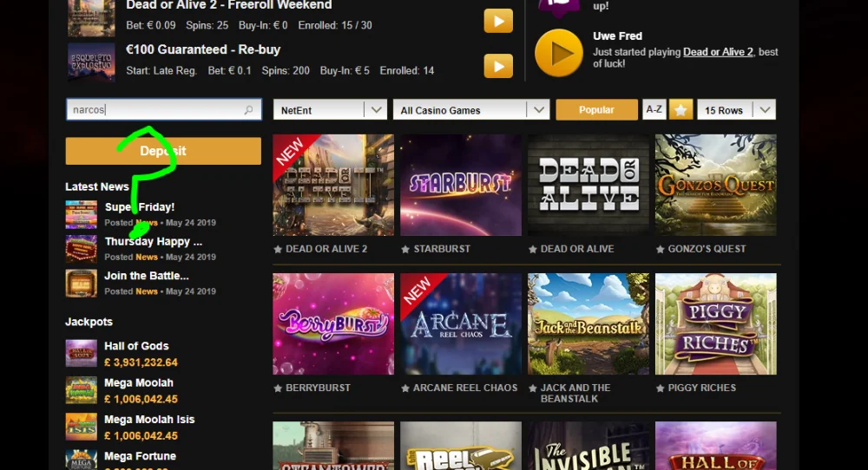The height and width of the screenshot is (470, 868).
Task: Open the Dead or Alive 2 game thumbnail
Action: coord(333,186)
